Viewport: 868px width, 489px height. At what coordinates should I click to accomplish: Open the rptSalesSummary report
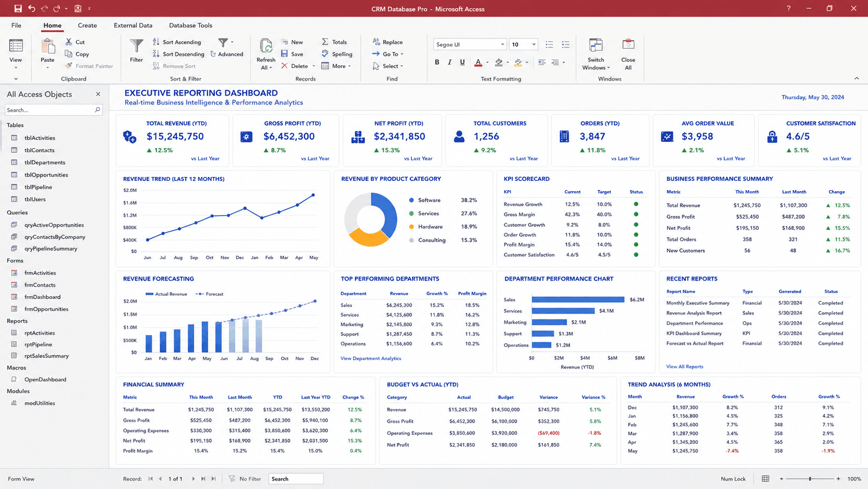click(x=47, y=356)
